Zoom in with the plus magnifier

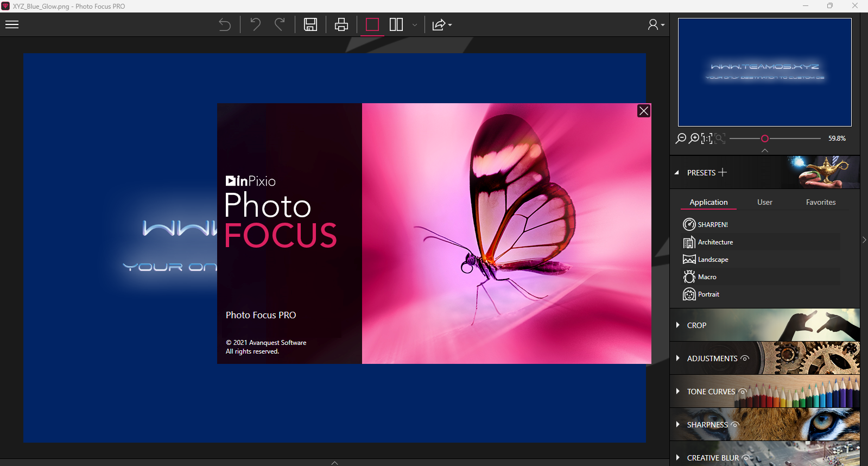tap(694, 138)
